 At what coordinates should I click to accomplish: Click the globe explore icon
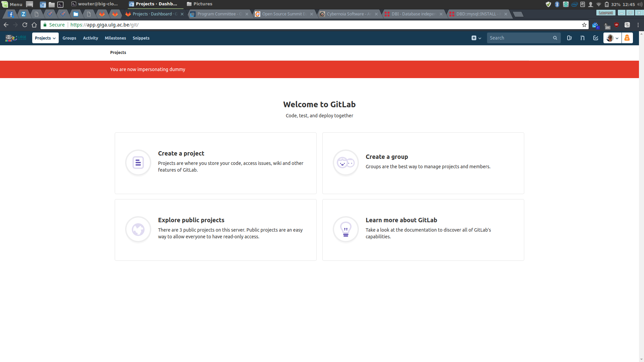(138, 229)
